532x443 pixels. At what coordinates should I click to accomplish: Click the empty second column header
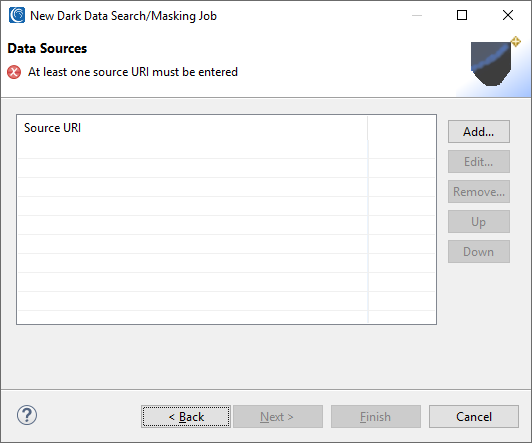point(401,128)
